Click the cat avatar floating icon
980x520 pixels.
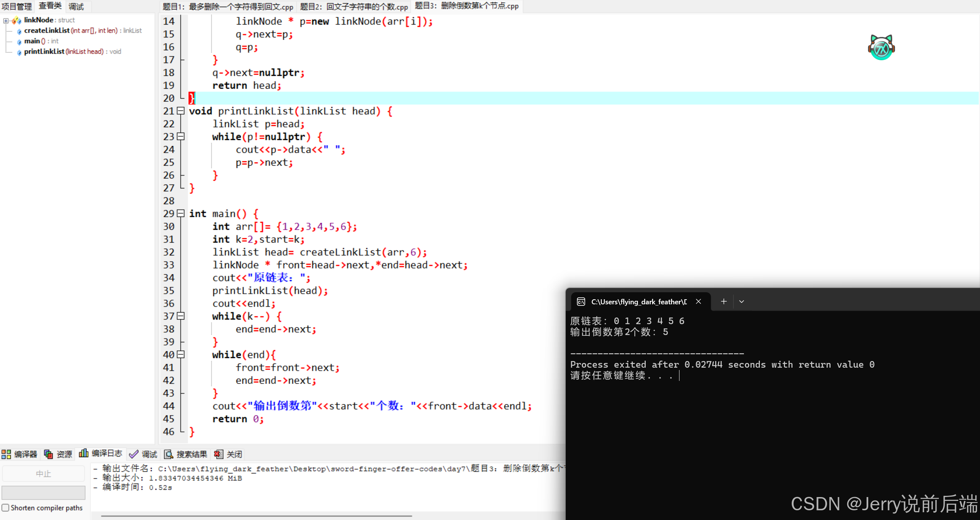[881, 48]
